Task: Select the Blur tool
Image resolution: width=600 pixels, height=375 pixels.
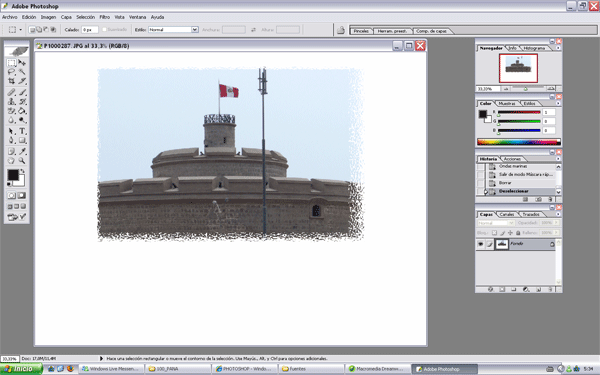Action: 11,120
